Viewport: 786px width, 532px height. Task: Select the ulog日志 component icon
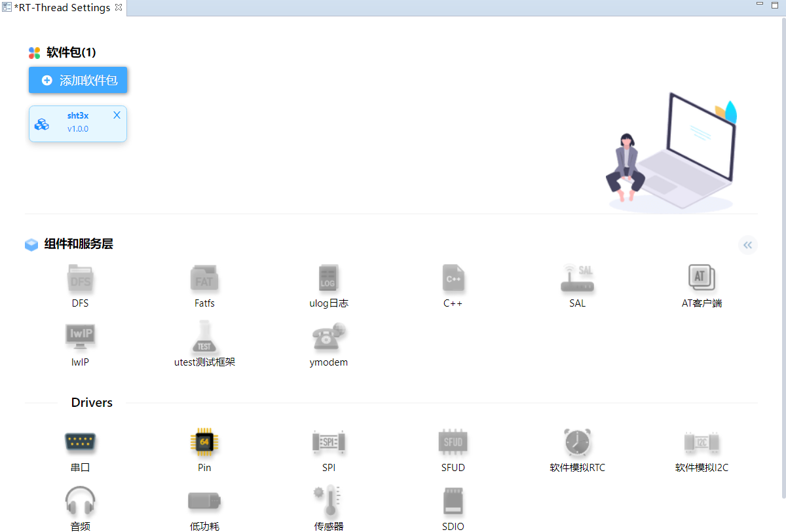[x=328, y=279]
